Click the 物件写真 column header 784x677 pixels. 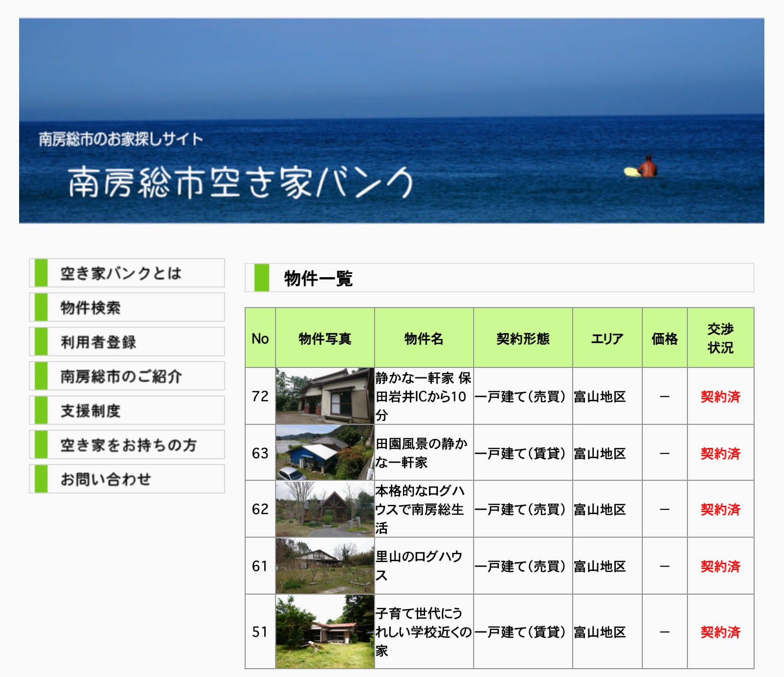pos(325,338)
